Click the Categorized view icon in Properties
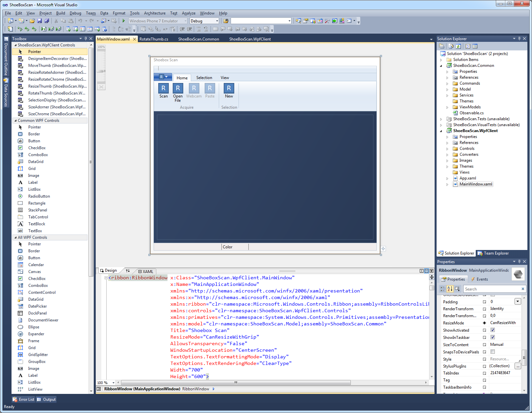Screen dimensions: 532x413 (443, 289)
